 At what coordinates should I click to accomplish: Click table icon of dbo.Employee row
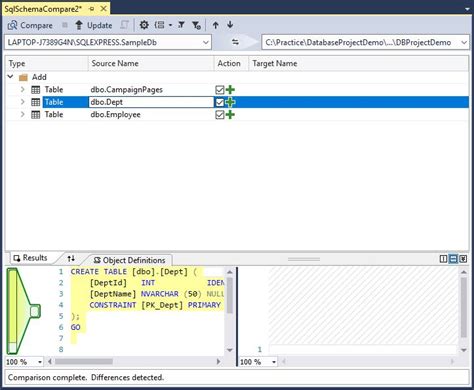[x=35, y=115]
